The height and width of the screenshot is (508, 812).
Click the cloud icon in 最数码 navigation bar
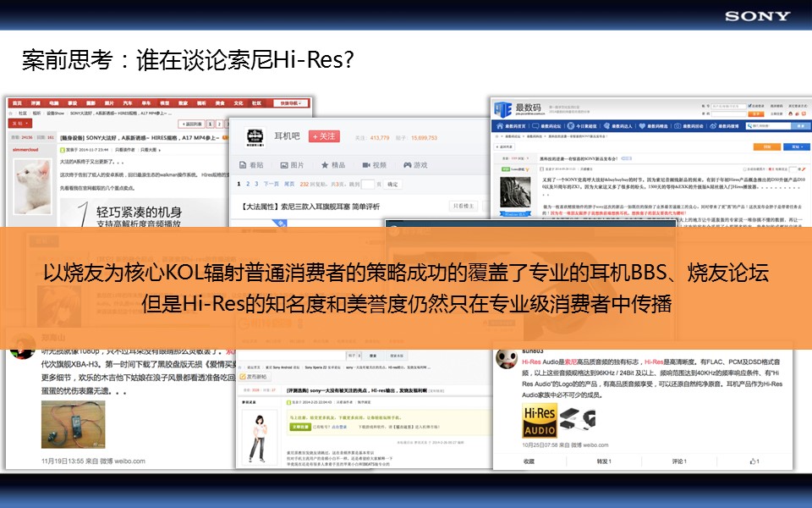coord(713,126)
